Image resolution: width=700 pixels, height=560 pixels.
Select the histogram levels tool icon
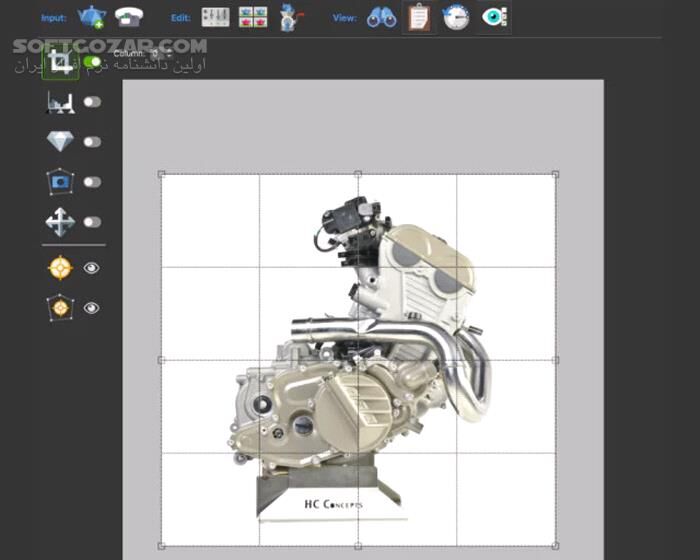60,102
